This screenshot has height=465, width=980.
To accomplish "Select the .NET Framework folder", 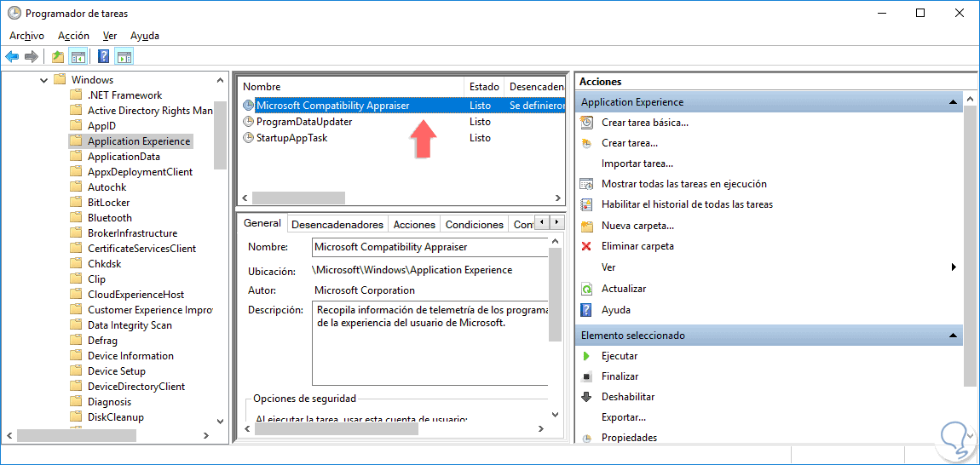I will coord(124,95).
